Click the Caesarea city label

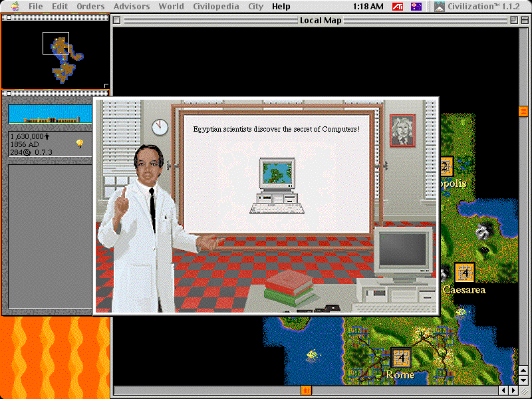click(464, 290)
